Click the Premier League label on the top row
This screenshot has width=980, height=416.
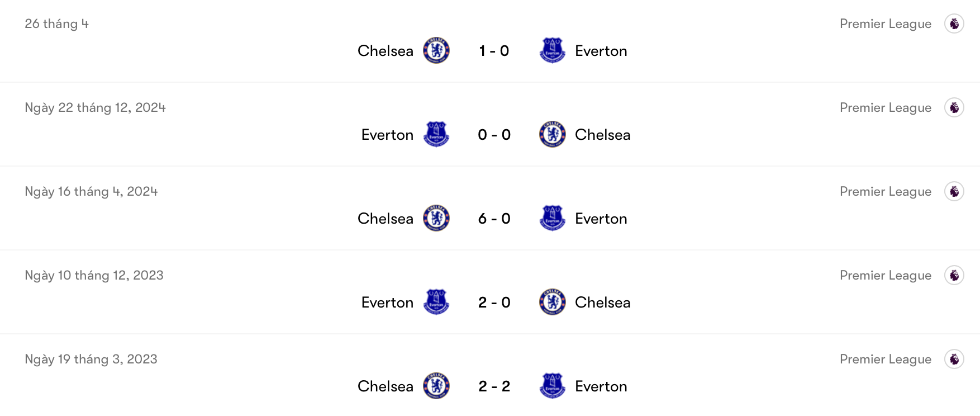pyautogui.click(x=886, y=23)
